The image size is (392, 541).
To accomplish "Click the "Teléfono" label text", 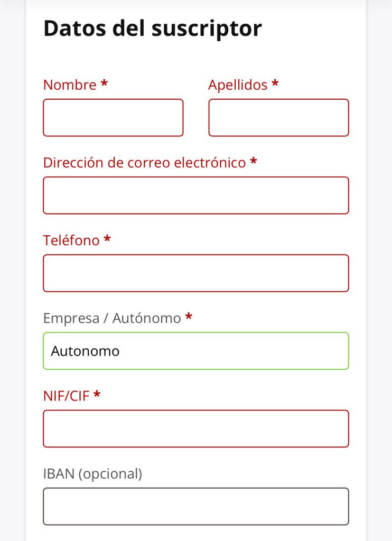I will 71,240.
